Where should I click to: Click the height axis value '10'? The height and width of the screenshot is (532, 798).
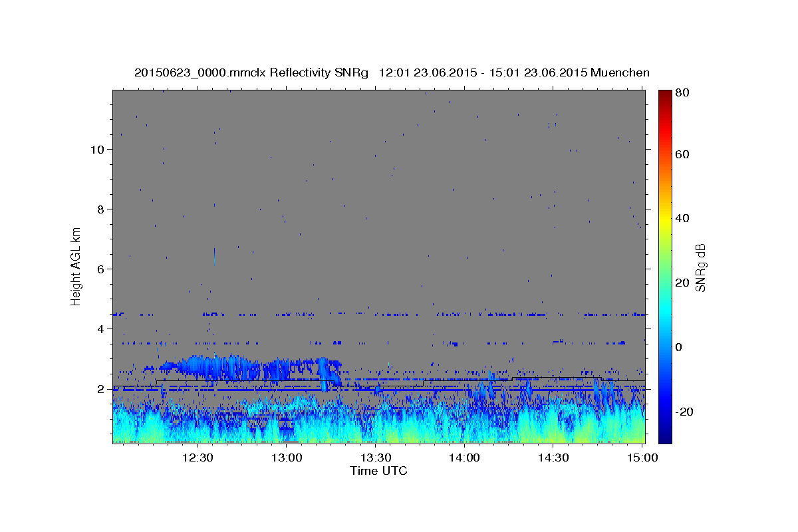tap(96, 150)
